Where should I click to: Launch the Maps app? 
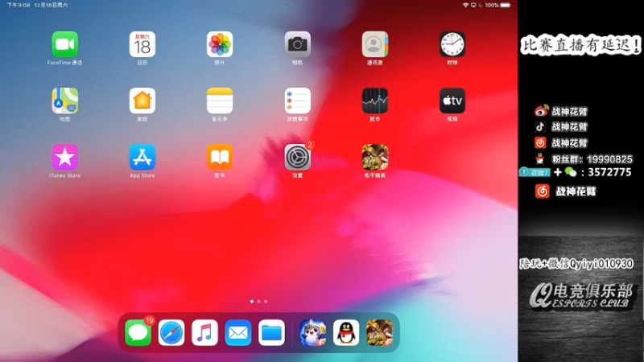(65, 101)
